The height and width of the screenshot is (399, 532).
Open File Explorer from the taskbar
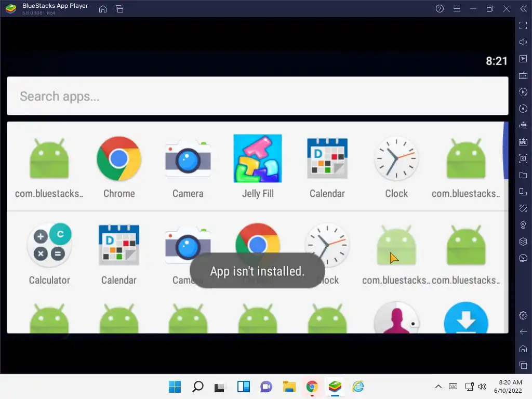click(289, 387)
